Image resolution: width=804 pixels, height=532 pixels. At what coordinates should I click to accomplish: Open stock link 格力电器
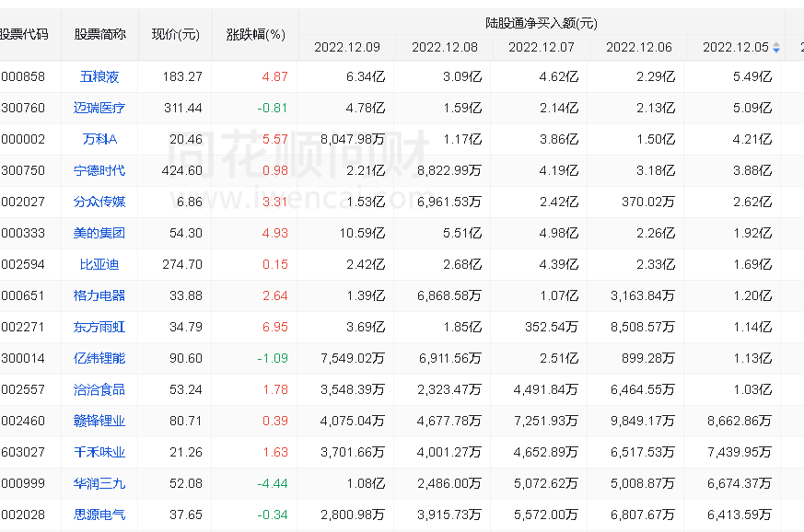point(99,295)
